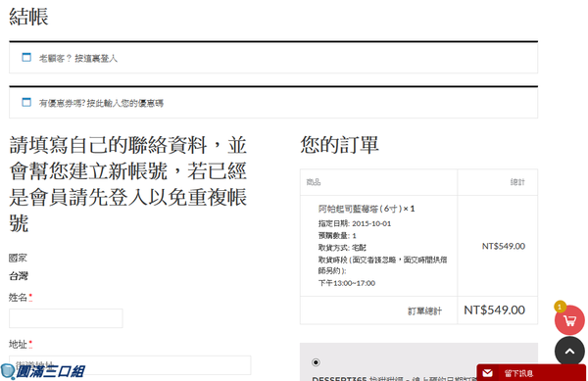Click the cart badge showing 1 item
The image size is (588, 381).
[560, 307]
